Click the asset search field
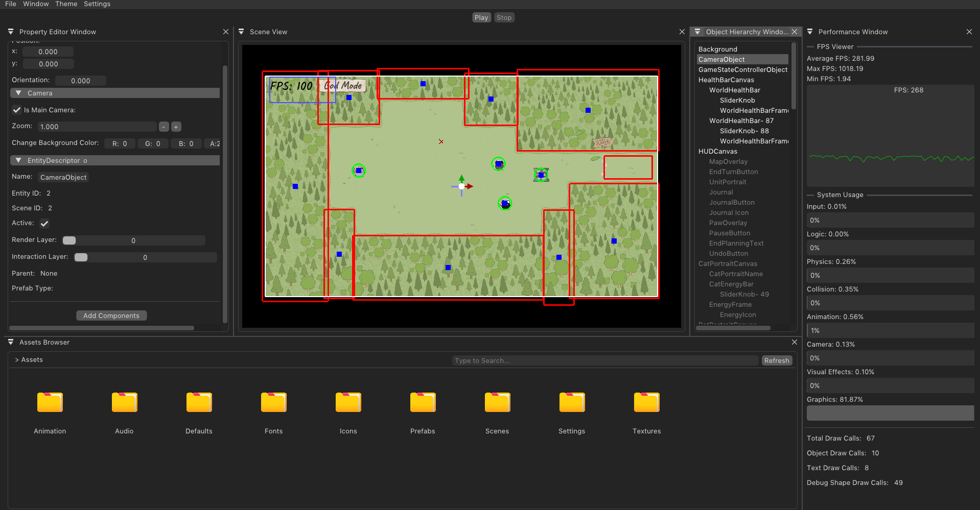The width and height of the screenshot is (980, 510). (605, 361)
